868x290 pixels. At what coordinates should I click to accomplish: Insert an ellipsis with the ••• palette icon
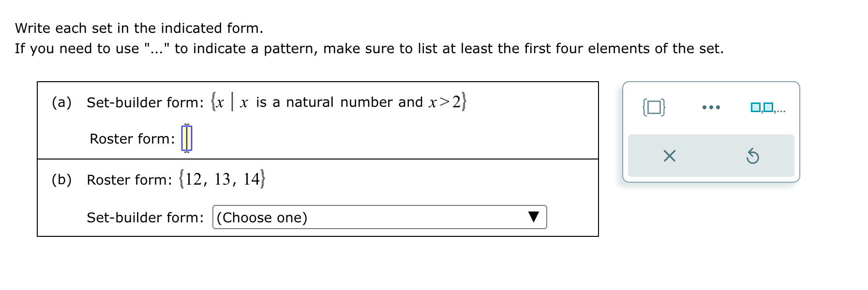click(x=712, y=108)
